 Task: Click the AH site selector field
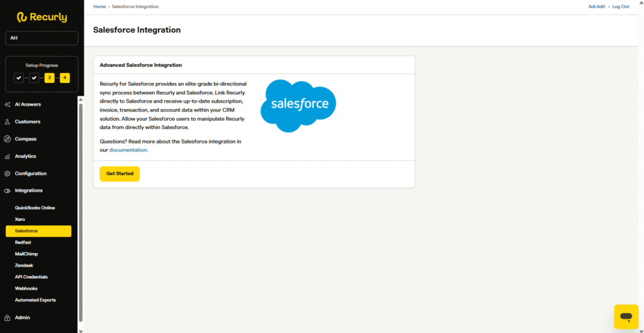click(x=42, y=38)
